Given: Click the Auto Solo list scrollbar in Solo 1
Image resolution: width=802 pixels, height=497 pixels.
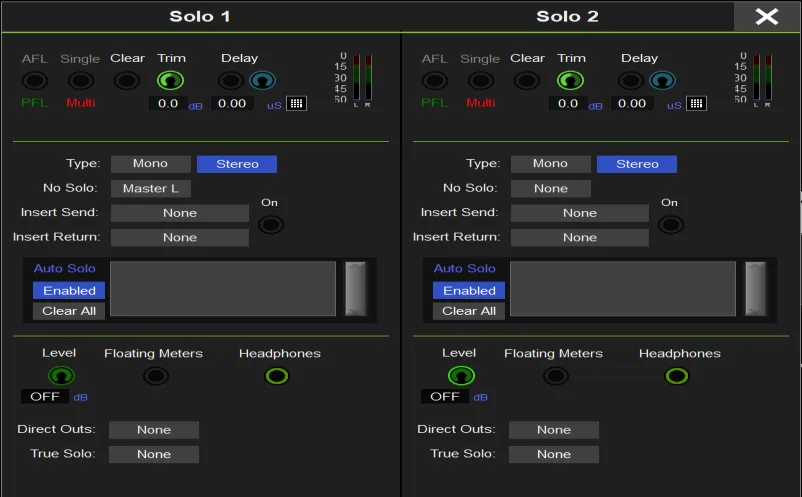Looking at the screenshot, I should click(x=356, y=289).
